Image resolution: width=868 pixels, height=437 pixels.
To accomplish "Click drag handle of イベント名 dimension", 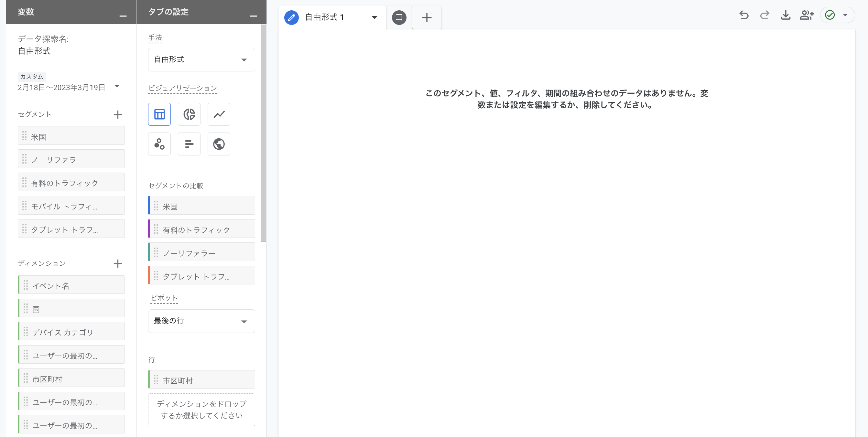I will (26, 285).
